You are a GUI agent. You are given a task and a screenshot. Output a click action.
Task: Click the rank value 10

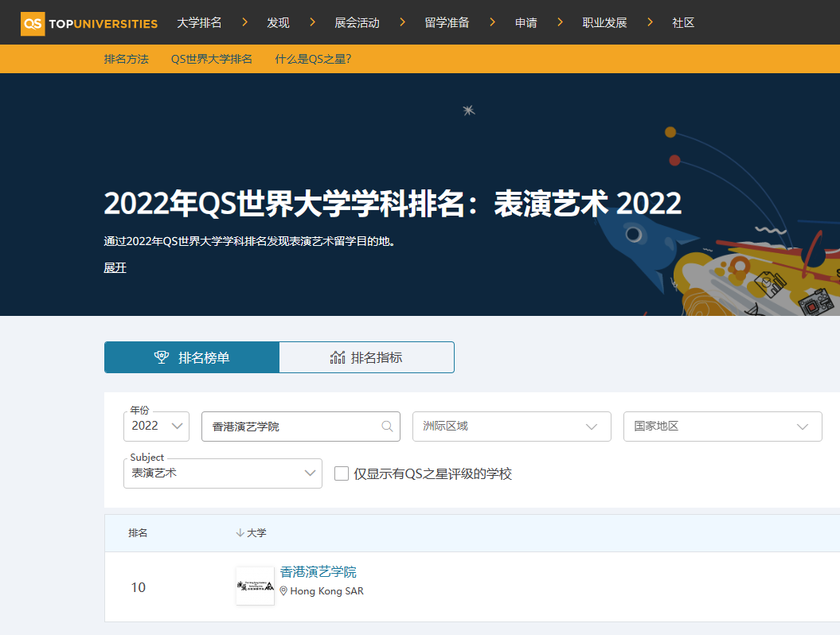coord(139,587)
